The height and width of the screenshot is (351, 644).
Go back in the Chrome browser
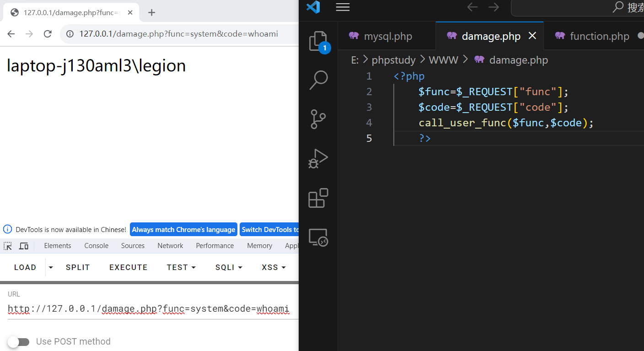[x=11, y=34]
